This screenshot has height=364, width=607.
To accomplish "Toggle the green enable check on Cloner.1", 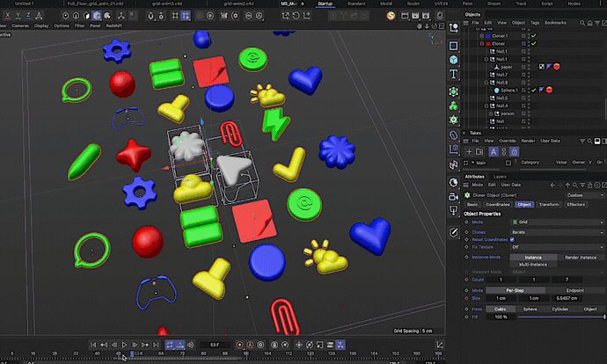I will [x=534, y=35].
